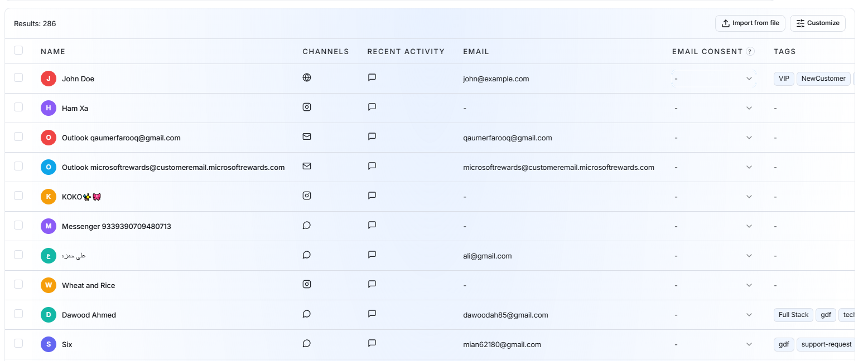Image resolution: width=868 pixels, height=361 pixels.
Task: Click the email mian62180@gmail.com
Action: click(502, 344)
